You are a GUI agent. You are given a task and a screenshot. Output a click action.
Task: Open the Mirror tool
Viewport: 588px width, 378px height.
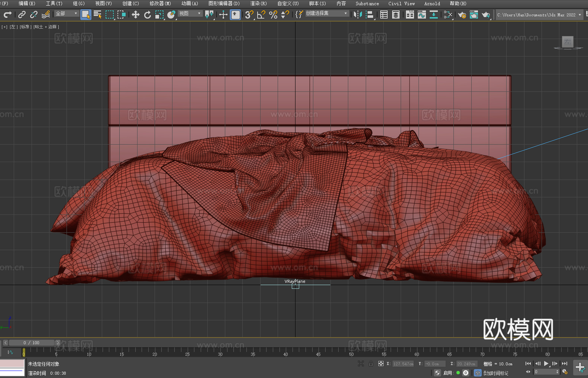pos(358,15)
